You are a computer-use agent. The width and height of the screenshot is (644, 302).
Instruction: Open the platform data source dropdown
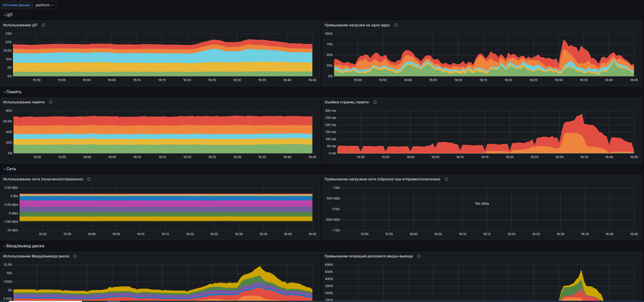(x=45, y=5)
